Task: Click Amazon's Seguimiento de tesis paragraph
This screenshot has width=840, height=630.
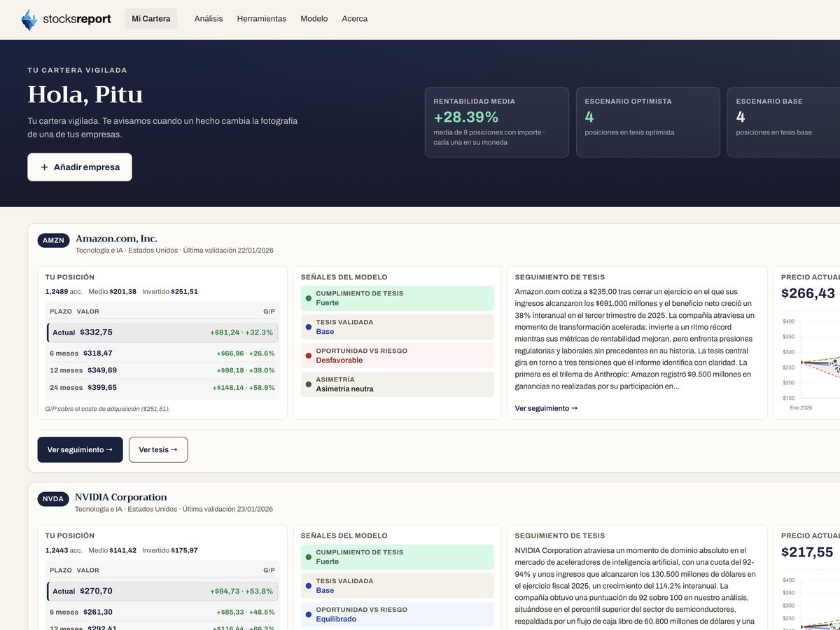Action: tap(636, 339)
